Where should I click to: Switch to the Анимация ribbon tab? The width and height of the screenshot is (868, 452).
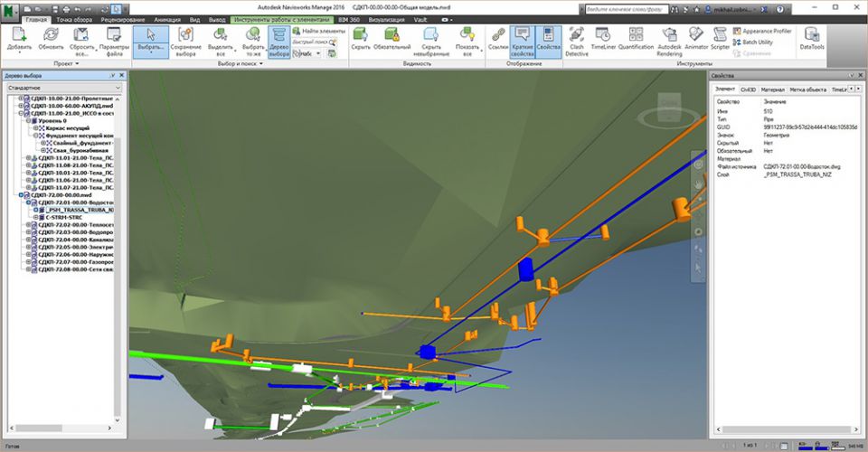tap(167, 19)
